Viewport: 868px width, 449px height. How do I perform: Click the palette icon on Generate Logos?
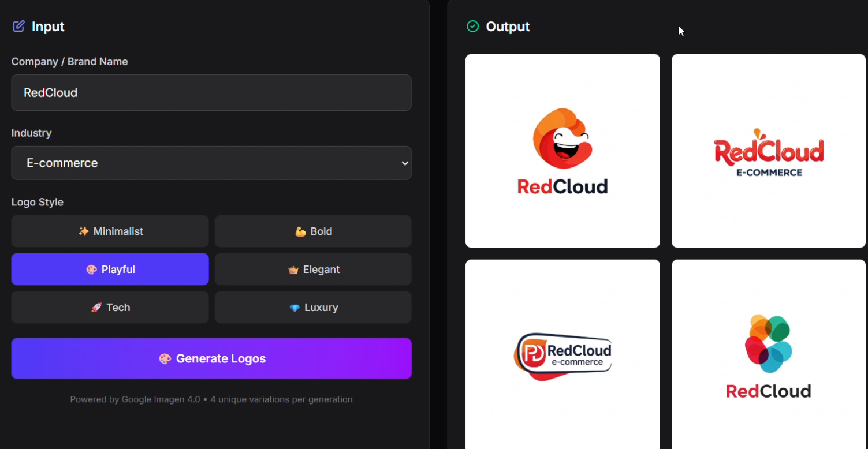coord(165,358)
